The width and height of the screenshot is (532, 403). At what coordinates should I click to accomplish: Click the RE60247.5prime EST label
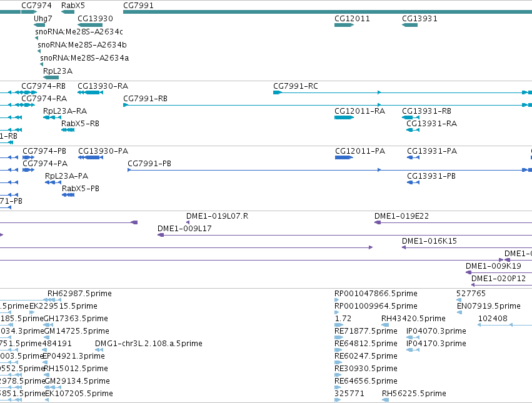[x=366, y=357]
